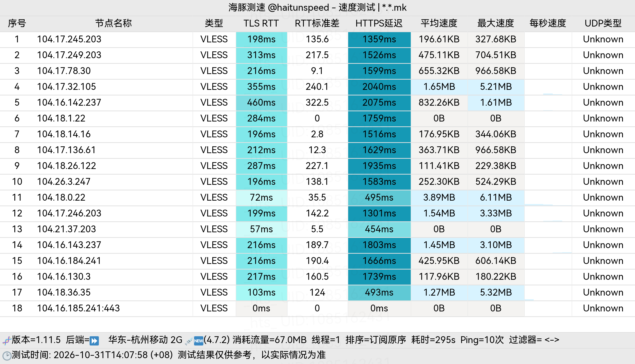The image size is (635, 364).
Task: Select node 104.26.3.247
Action: [64, 182]
